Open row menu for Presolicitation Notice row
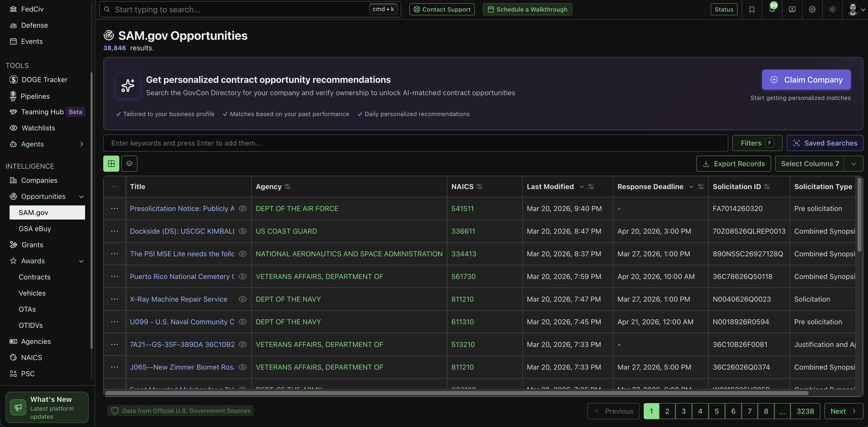This screenshot has height=427, width=868. pos(115,209)
